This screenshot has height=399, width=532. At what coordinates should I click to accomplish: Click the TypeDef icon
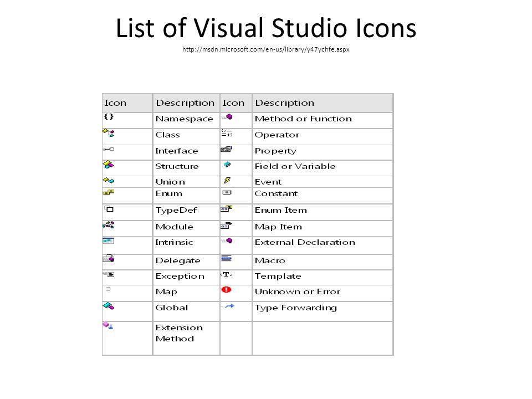[109, 209]
